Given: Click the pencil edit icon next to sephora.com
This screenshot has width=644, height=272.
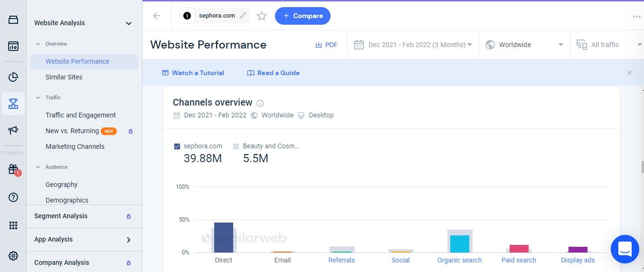Looking at the screenshot, I should tap(243, 16).
